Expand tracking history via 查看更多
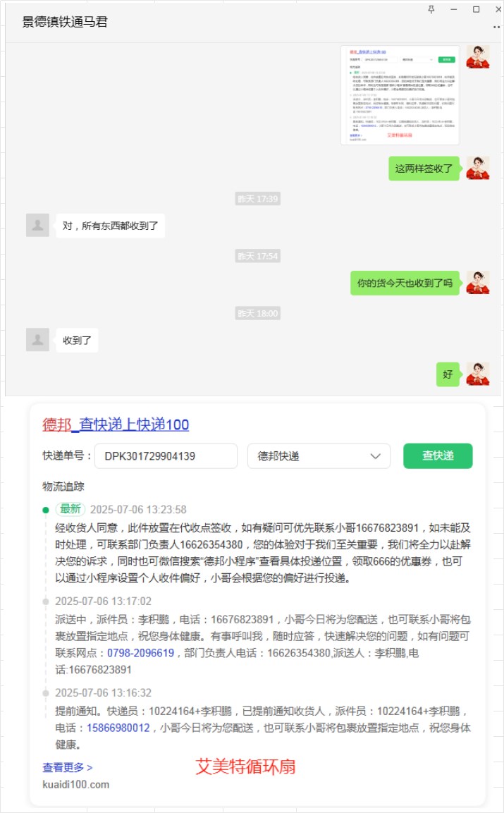This screenshot has width=504, height=813. (68, 767)
